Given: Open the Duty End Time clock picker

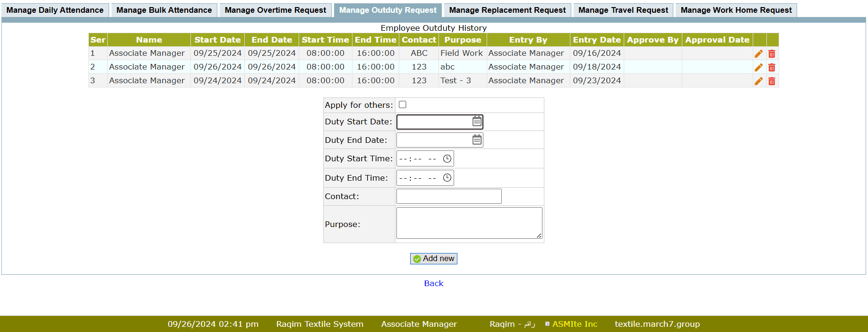Looking at the screenshot, I should coord(447,178).
